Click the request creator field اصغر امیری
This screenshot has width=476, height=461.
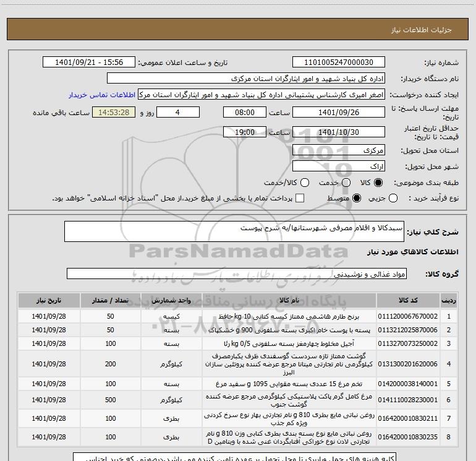point(261,95)
